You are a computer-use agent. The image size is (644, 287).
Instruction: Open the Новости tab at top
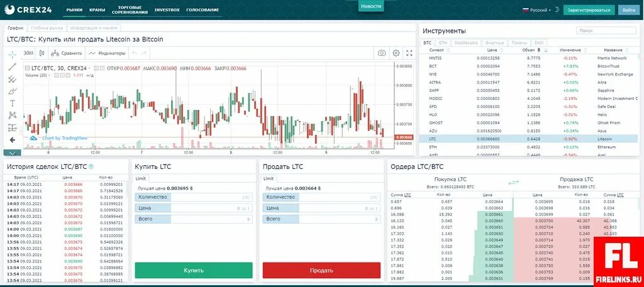(371, 6)
